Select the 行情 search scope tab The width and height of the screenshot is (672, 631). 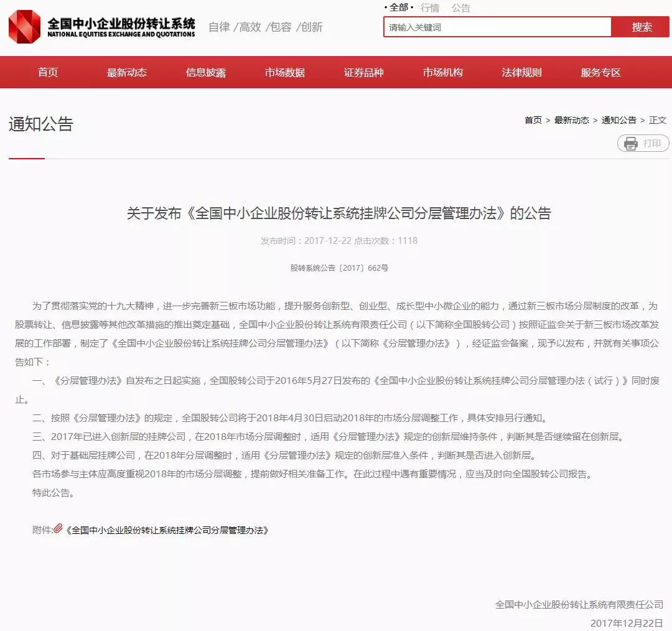(x=430, y=7)
